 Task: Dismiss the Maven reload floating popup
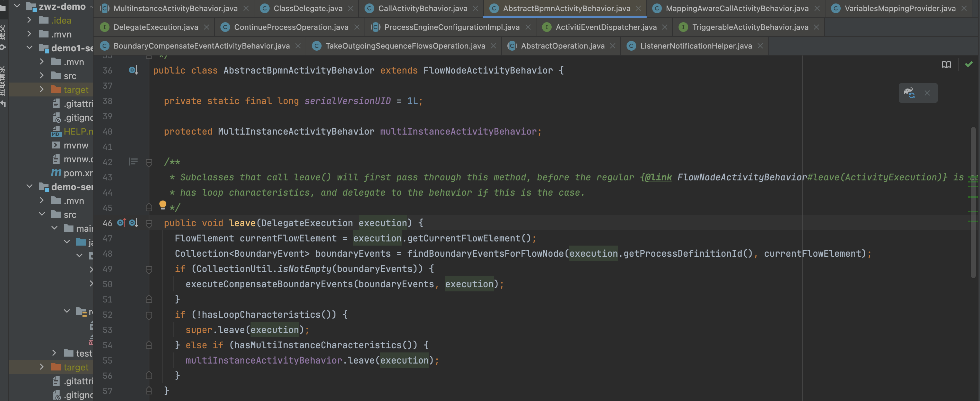[927, 93]
